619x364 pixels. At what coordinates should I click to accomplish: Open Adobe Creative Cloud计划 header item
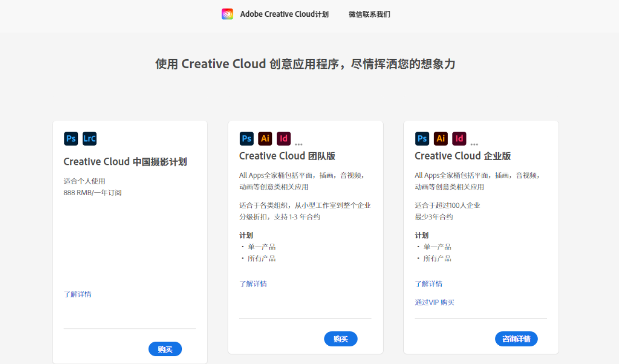(284, 14)
